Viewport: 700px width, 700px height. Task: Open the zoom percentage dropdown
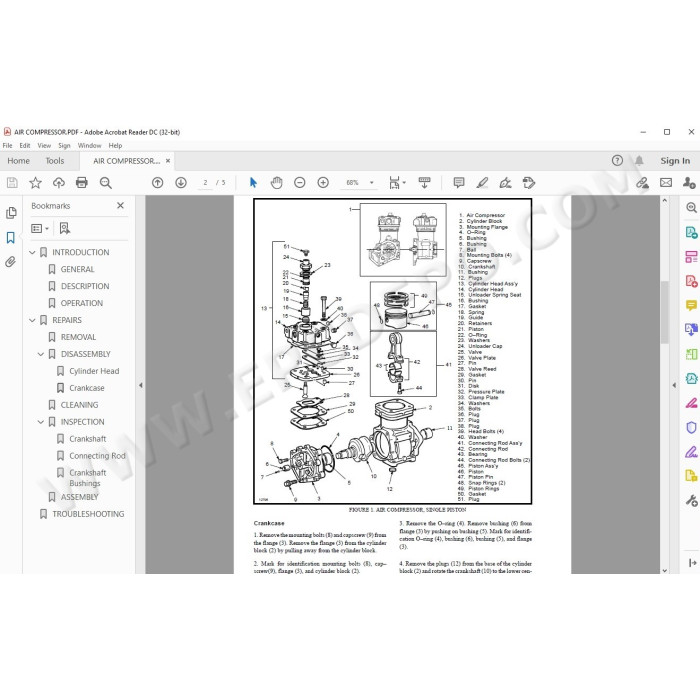point(371,183)
